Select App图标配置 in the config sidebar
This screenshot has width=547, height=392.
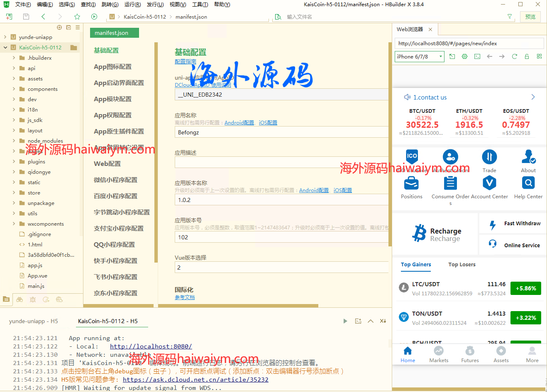(x=112, y=67)
